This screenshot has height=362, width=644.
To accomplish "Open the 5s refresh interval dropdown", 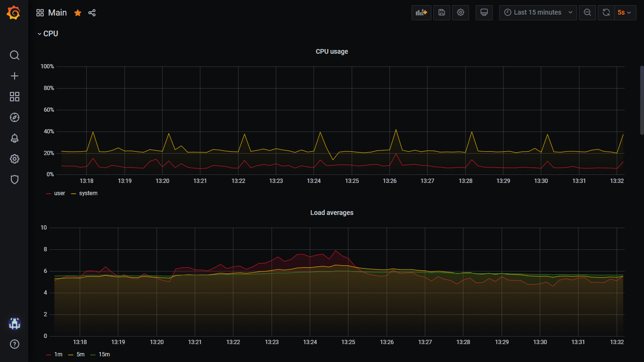I will point(624,13).
